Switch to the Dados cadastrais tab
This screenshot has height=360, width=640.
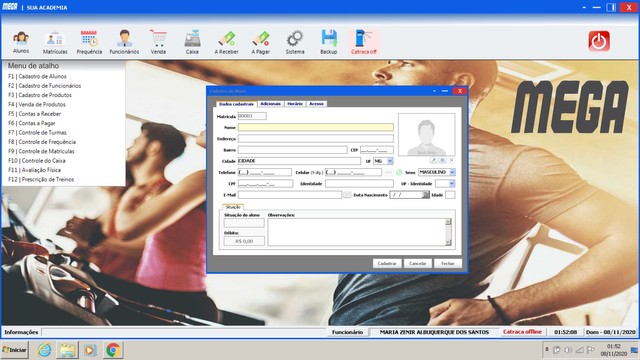coord(236,104)
